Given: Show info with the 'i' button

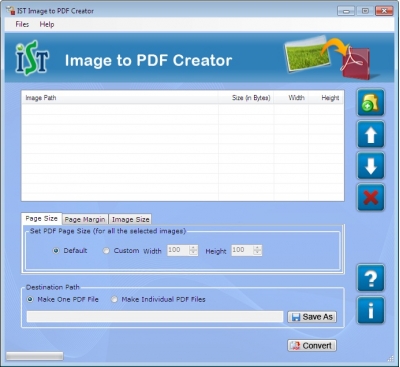Looking at the screenshot, I should tap(371, 310).
